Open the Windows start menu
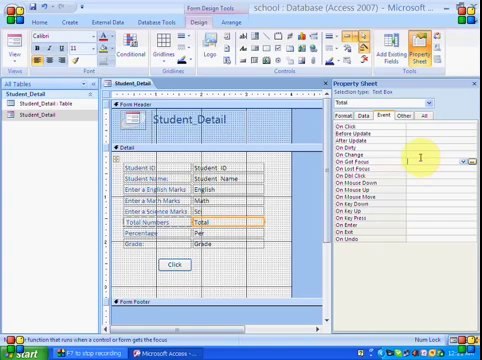 [24, 354]
